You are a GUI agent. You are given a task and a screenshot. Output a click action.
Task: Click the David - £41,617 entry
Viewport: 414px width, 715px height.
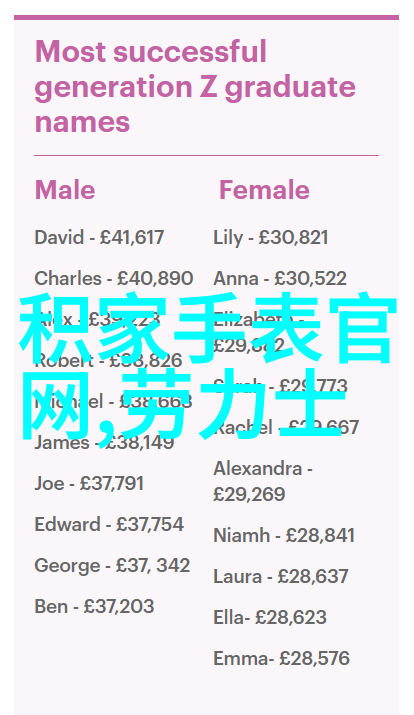[99, 238]
